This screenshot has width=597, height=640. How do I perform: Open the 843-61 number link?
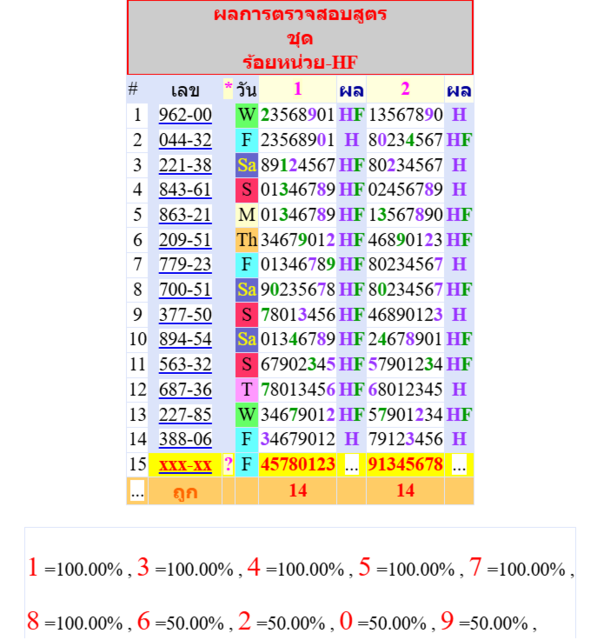pos(185,190)
